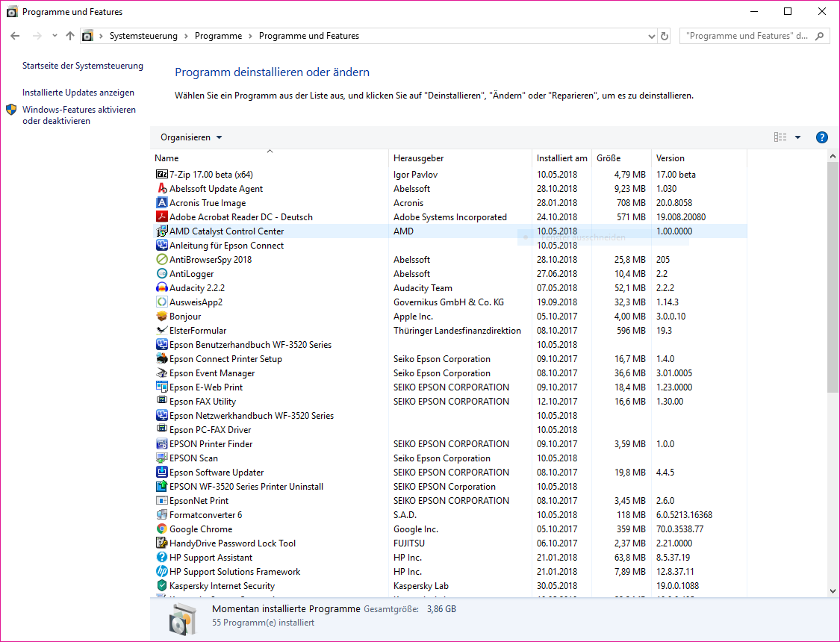Click the Epson E-Web Print icon

pyautogui.click(x=162, y=387)
